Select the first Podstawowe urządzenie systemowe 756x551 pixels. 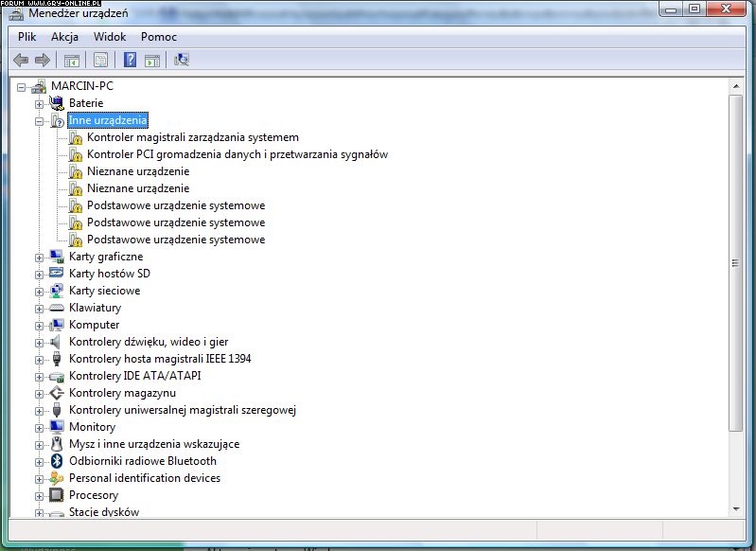(176, 205)
